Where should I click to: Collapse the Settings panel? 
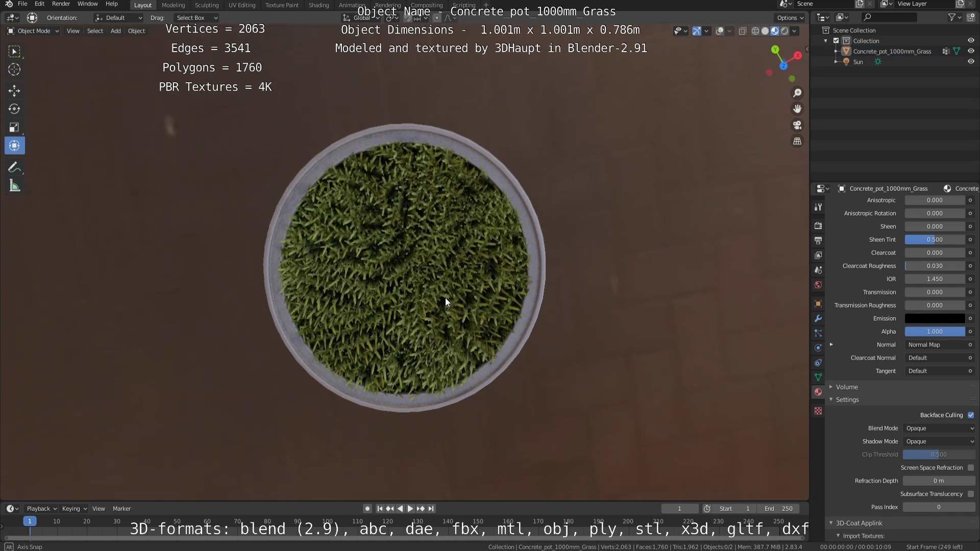pos(847,400)
